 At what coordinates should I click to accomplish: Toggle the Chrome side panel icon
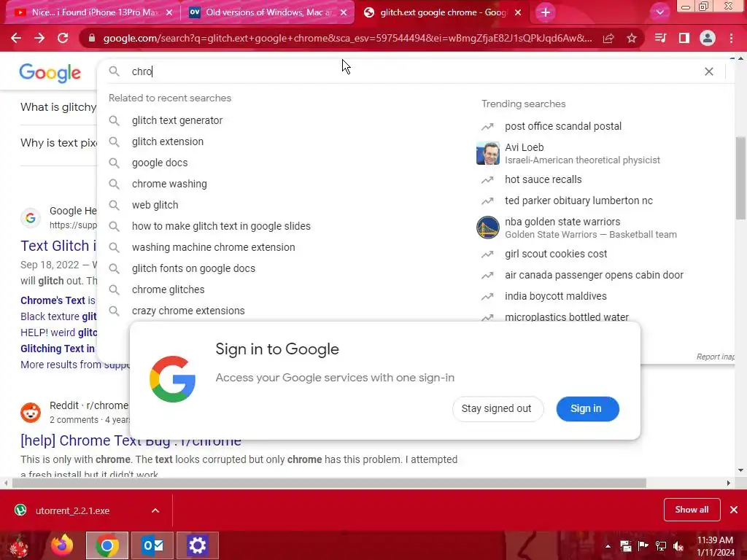[x=684, y=38]
